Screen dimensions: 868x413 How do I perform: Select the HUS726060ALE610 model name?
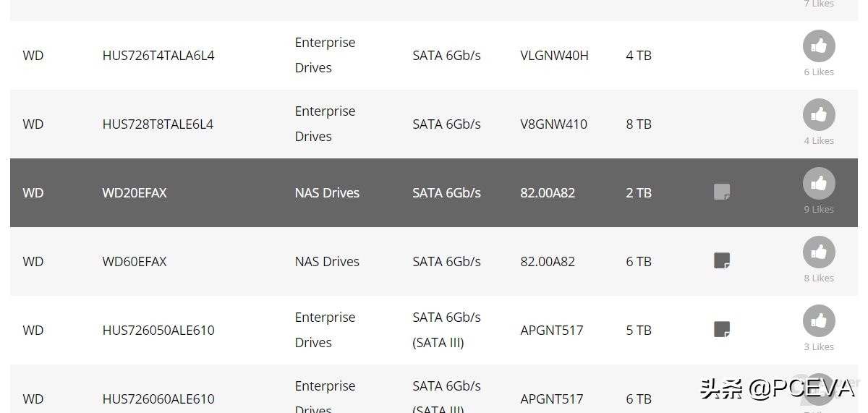(158, 399)
